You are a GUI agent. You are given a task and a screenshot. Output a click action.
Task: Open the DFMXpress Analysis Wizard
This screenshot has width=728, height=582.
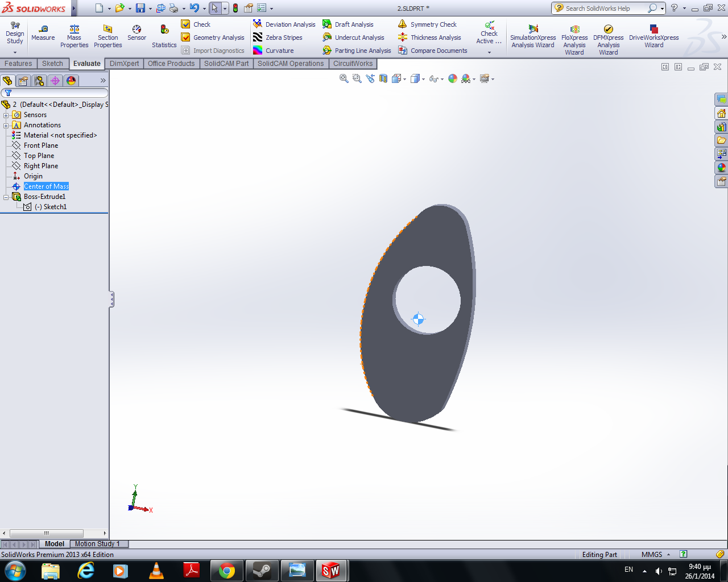click(x=609, y=40)
